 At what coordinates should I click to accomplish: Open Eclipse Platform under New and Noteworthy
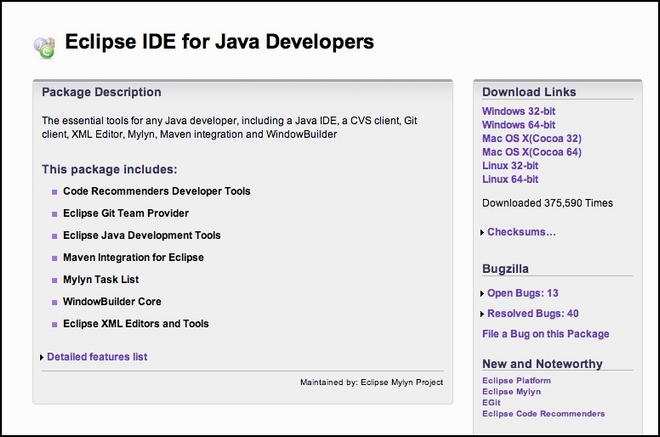pos(516,381)
